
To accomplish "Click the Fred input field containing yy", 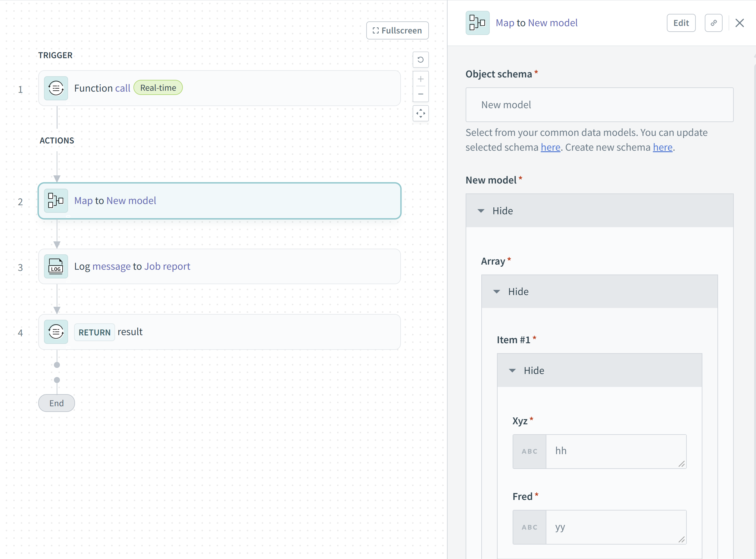I will pos(616,527).
